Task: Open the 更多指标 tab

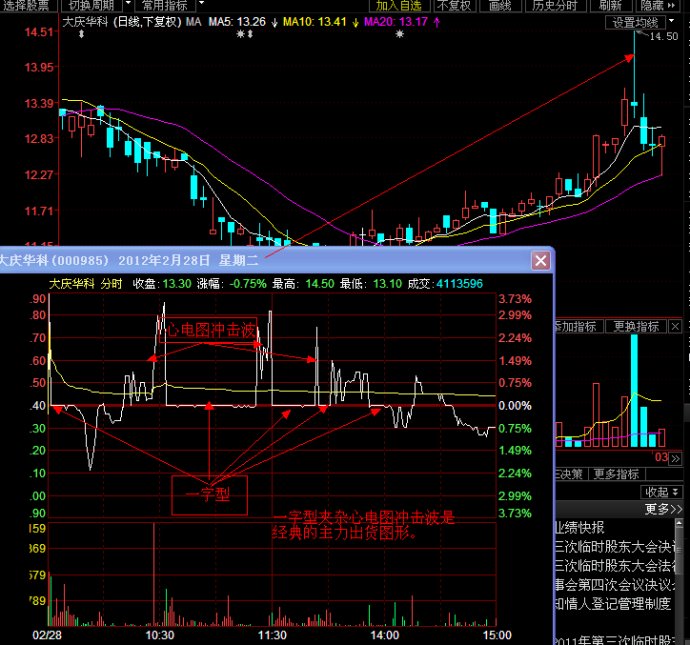Action: [x=616, y=474]
